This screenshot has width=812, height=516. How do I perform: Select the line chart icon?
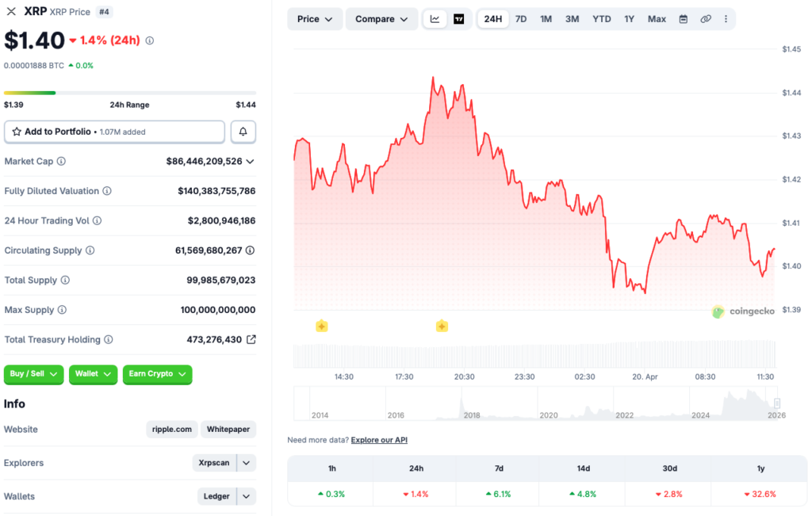click(435, 18)
